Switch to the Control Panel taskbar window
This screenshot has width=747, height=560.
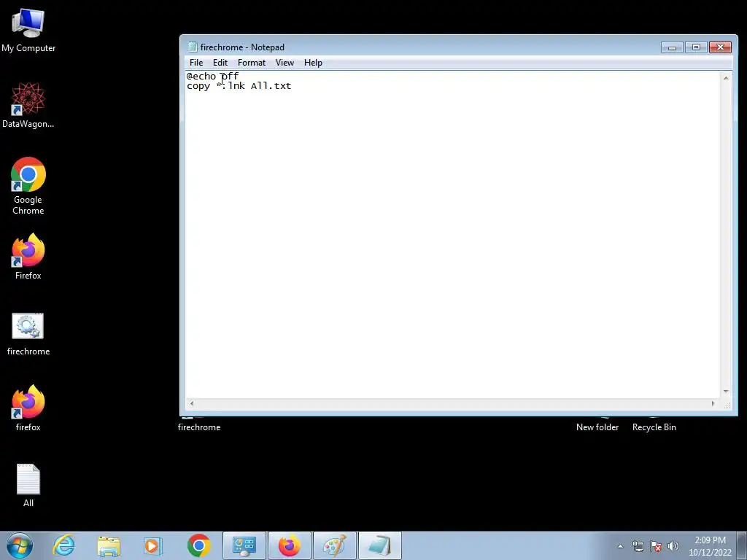[244, 545]
